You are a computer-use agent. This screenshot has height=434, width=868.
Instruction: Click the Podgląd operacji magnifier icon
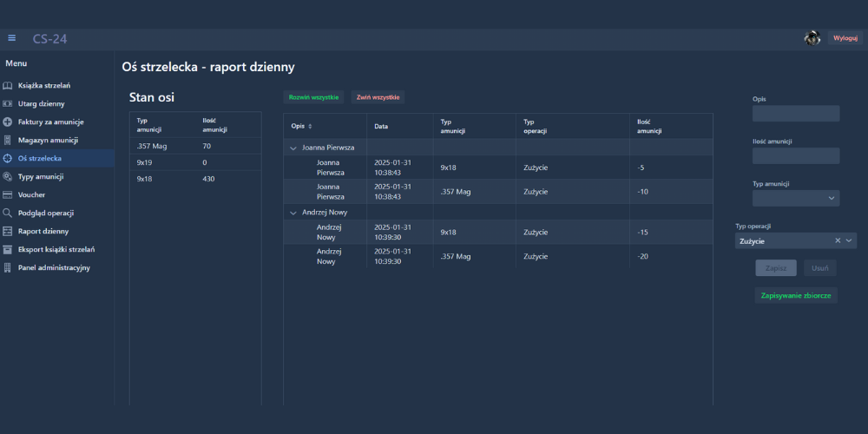8,214
